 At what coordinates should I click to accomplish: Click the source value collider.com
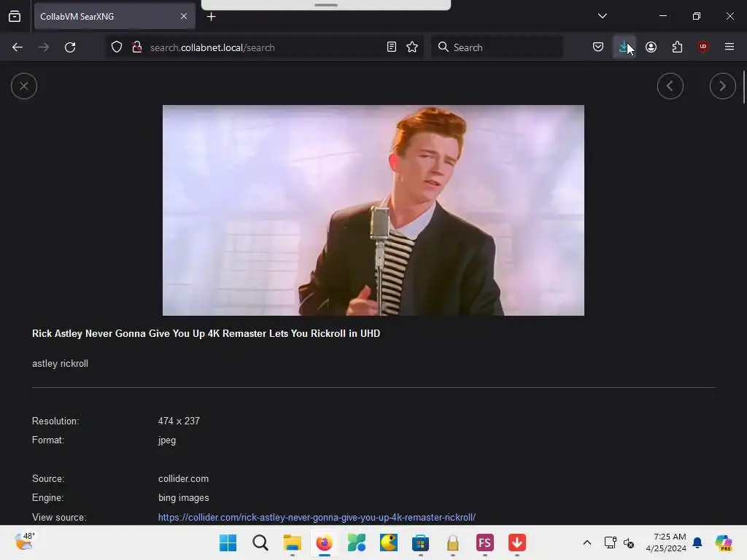click(183, 478)
